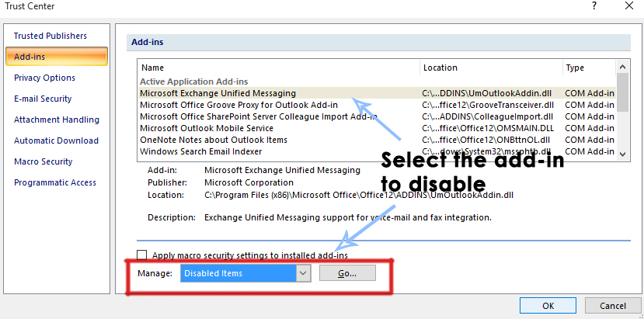Image resolution: width=644 pixels, height=319 pixels.
Task: Open Automatic Download settings
Action: click(56, 140)
